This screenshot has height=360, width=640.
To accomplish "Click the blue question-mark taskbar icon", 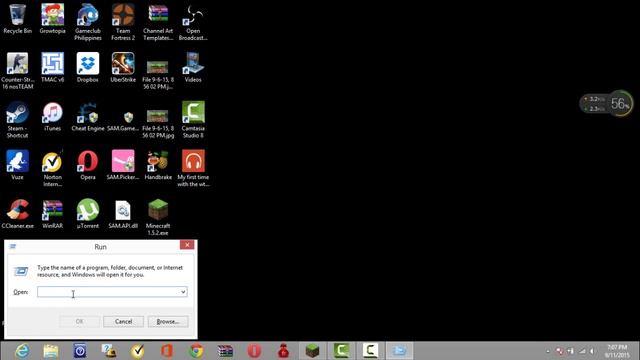I will [80, 351].
